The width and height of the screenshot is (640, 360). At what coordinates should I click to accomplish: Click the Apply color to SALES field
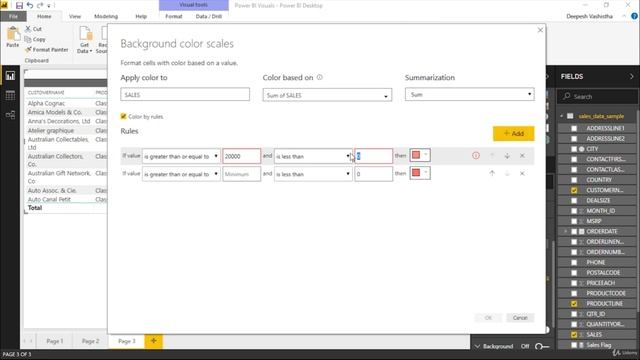click(185, 94)
